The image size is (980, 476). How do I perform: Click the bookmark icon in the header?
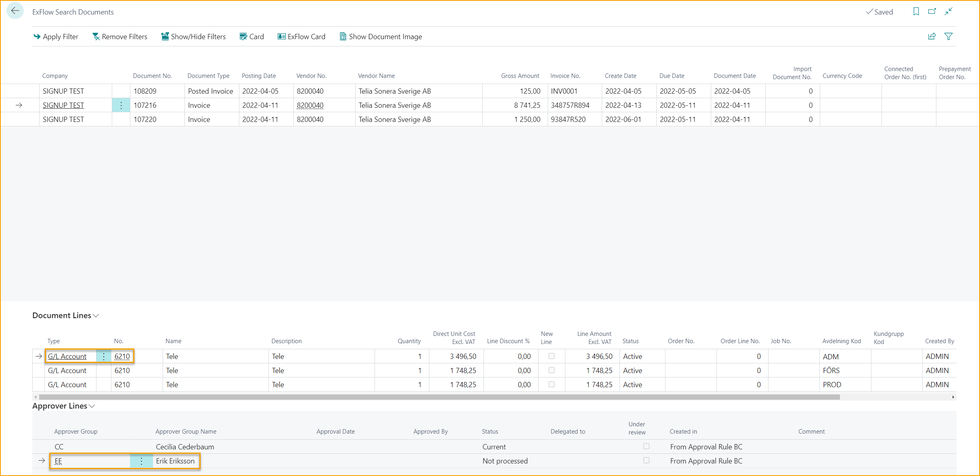pyautogui.click(x=916, y=11)
